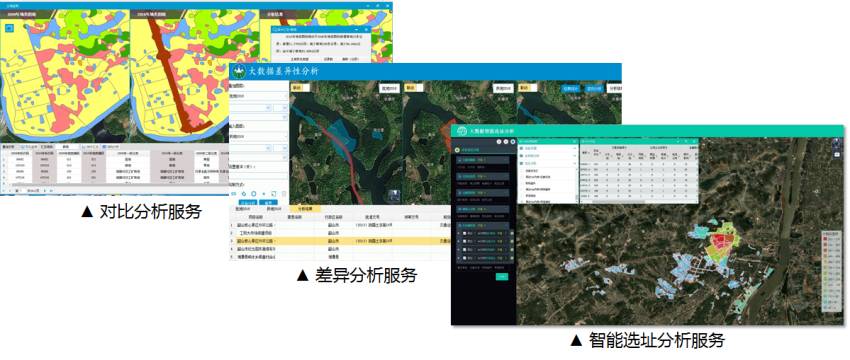Screen dimensions: 850x360
Task: Click the map thumbnail switcher on satellite view
Action: pyautogui.click(x=394, y=196)
